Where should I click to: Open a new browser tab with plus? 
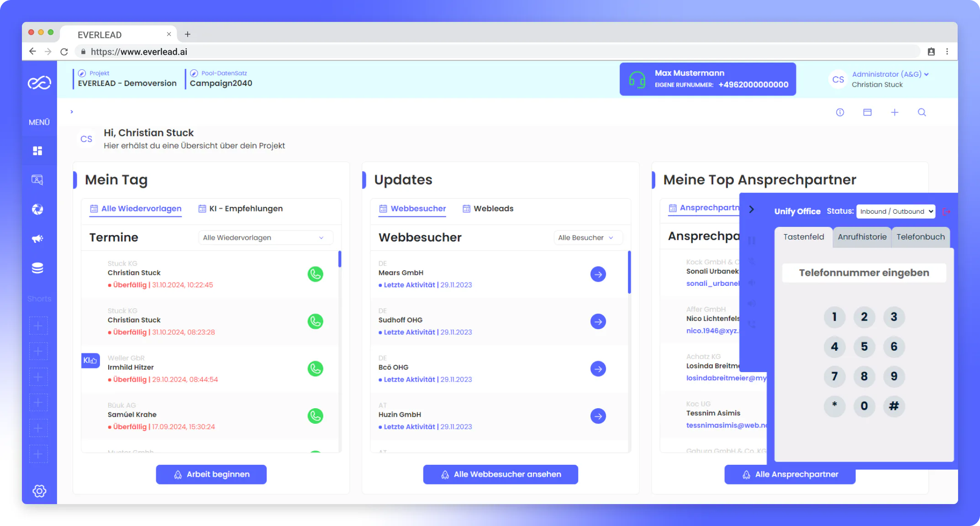[x=187, y=34]
